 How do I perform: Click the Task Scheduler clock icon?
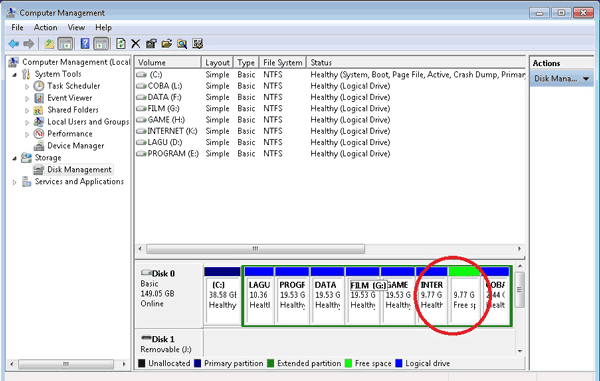(39, 86)
